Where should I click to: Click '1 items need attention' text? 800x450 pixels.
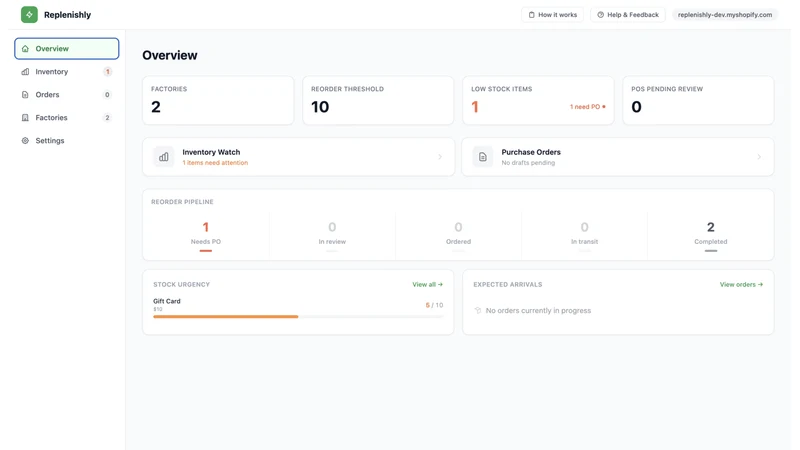[215, 163]
